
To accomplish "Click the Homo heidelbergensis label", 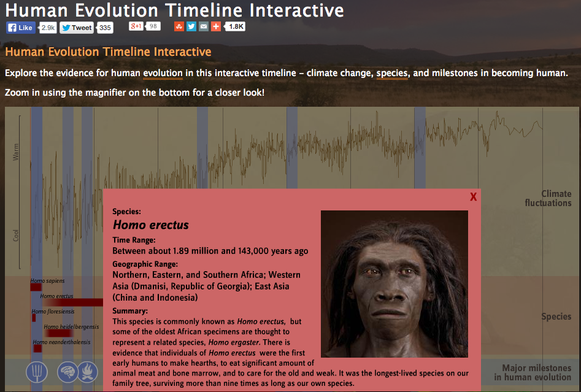I will click(x=72, y=327).
